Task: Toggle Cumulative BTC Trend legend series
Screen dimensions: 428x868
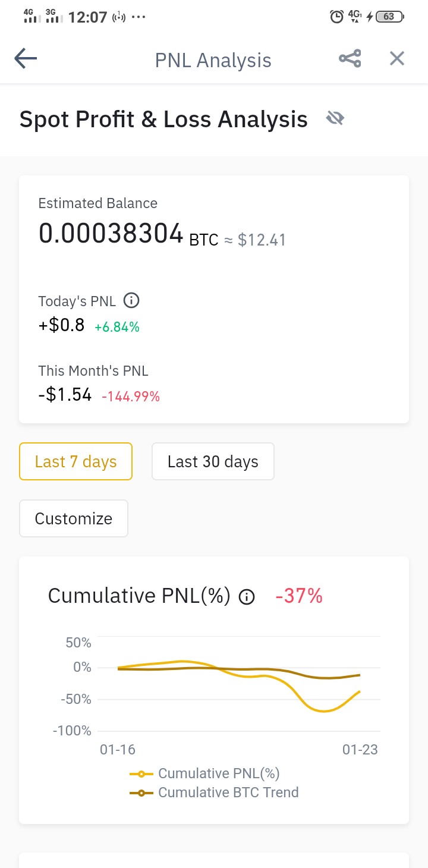Action: (214, 792)
